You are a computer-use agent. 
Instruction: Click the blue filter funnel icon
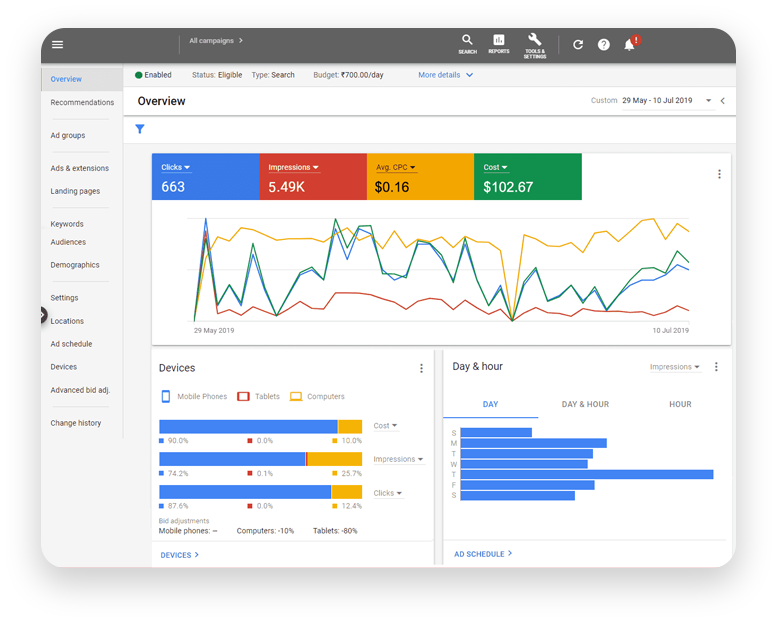pyautogui.click(x=140, y=129)
